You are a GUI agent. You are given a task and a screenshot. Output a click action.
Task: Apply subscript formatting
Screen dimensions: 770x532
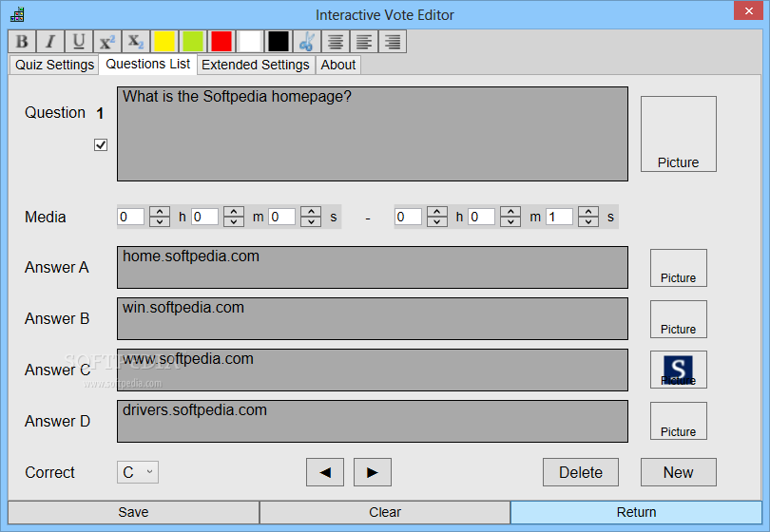click(x=136, y=42)
